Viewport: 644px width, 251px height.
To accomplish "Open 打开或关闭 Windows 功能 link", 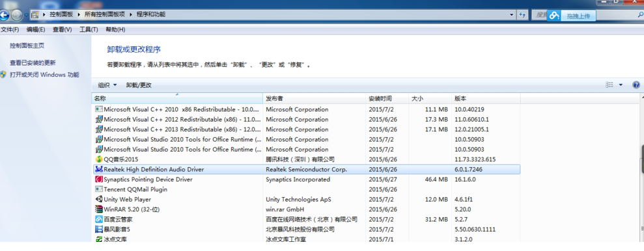I will coord(44,75).
